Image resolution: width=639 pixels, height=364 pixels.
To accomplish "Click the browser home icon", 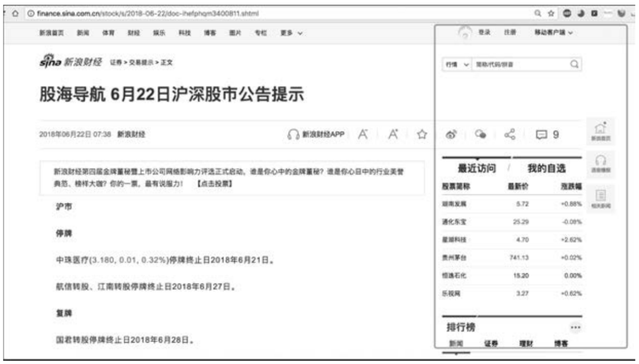I will tap(15, 14).
